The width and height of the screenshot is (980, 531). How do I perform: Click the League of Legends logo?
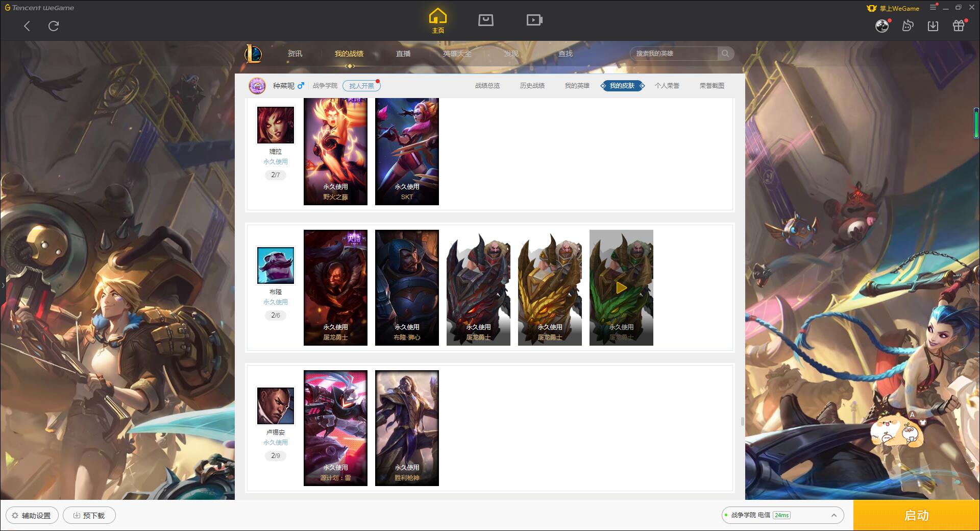click(253, 54)
